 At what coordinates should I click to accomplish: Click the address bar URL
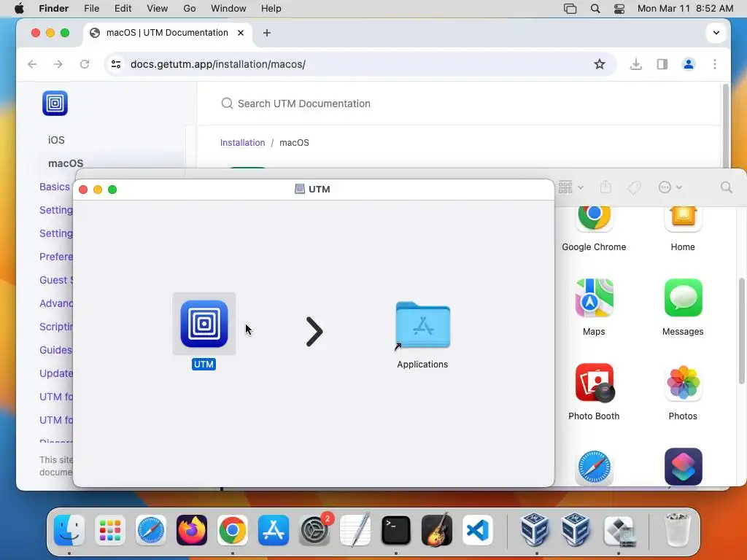217,64
